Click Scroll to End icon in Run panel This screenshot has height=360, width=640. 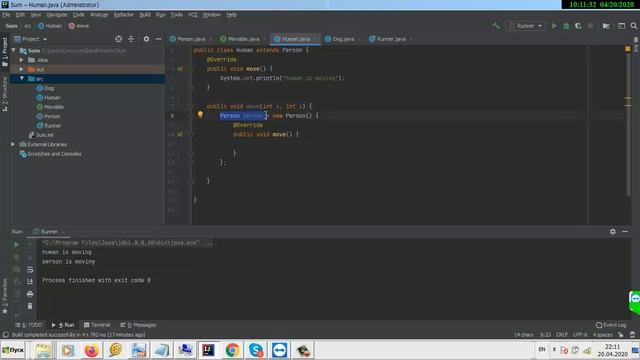click(x=30, y=282)
